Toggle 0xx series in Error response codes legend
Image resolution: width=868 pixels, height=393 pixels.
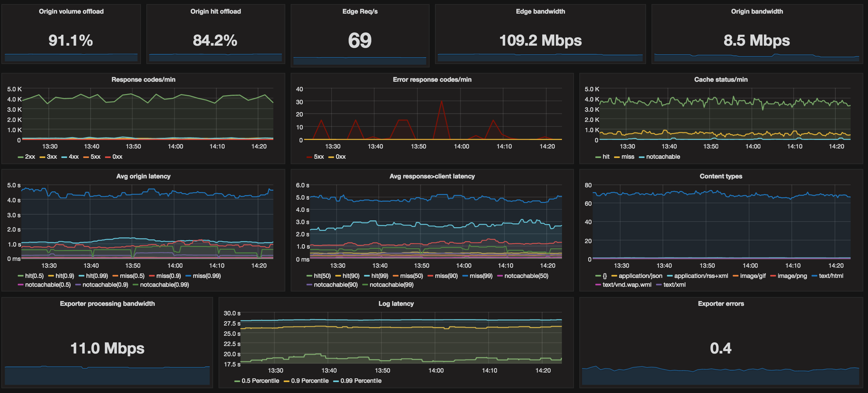click(340, 157)
